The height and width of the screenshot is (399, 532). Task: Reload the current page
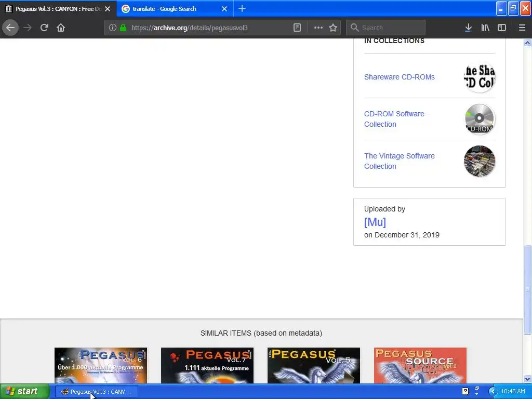pos(44,28)
